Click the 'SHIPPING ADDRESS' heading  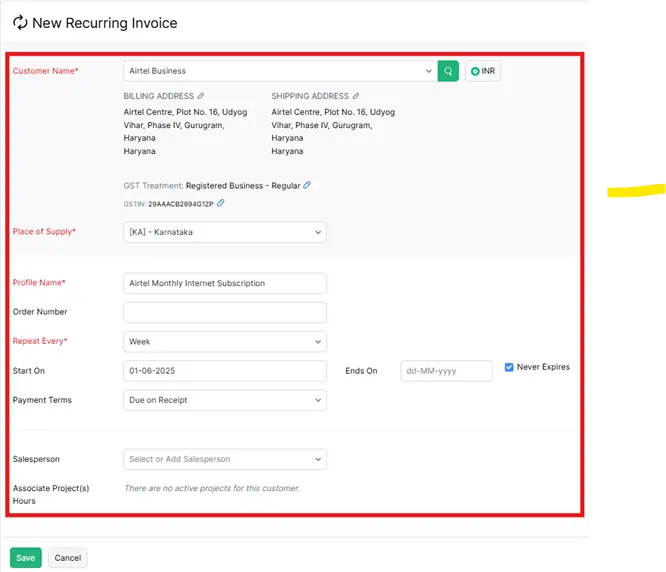click(x=310, y=96)
